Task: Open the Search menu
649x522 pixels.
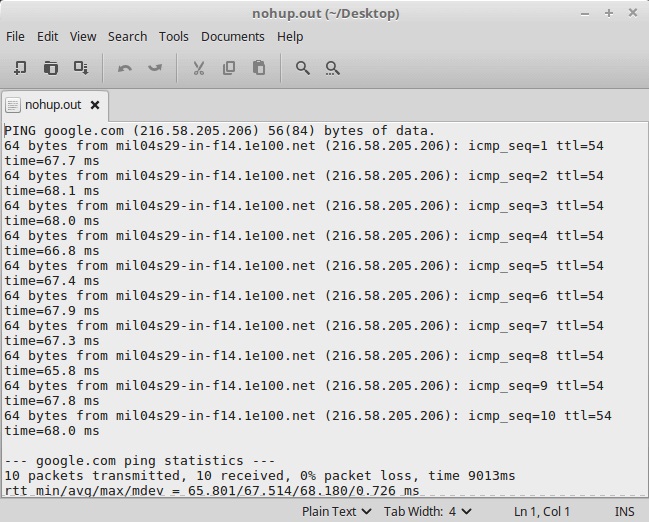Action: [127, 36]
